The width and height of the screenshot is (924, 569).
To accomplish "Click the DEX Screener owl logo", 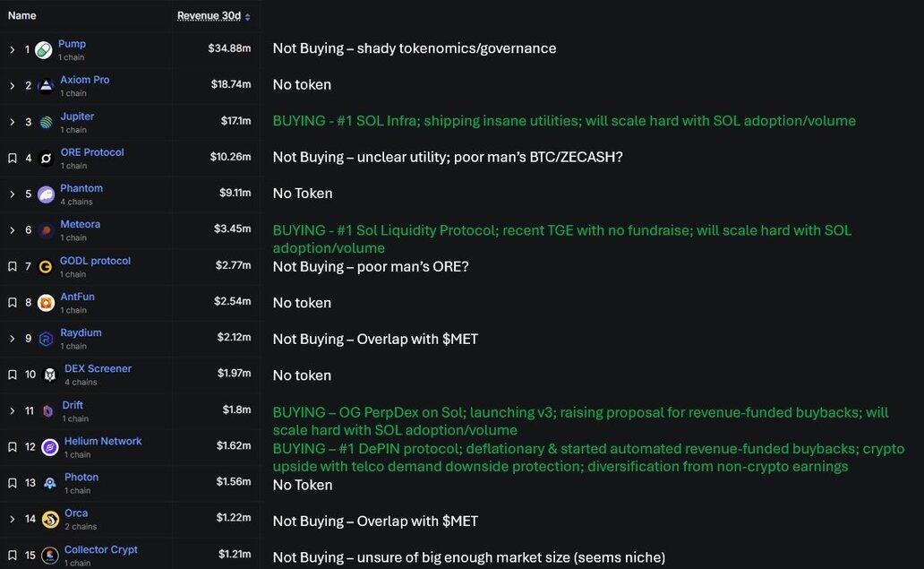I will [50, 375].
